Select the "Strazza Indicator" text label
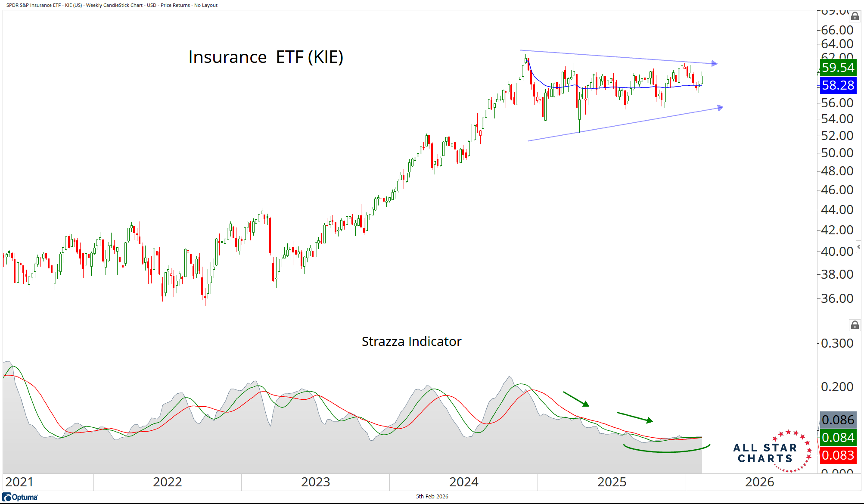 click(411, 341)
